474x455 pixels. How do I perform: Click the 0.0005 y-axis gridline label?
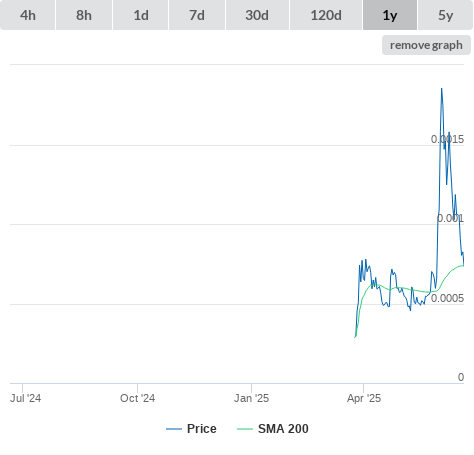coord(447,298)
